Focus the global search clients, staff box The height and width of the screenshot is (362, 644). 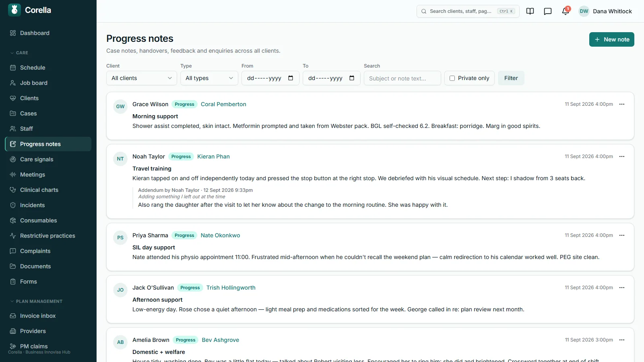point(468,11)
